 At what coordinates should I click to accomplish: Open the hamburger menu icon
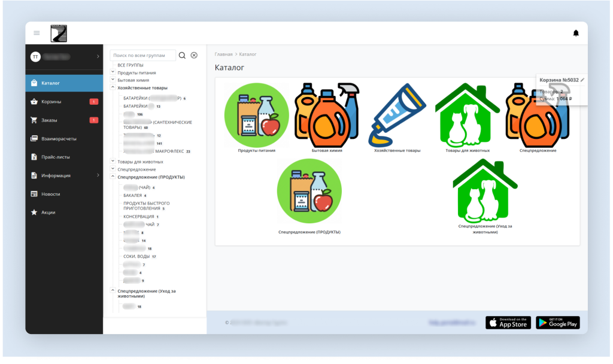[x=37, y=33]
